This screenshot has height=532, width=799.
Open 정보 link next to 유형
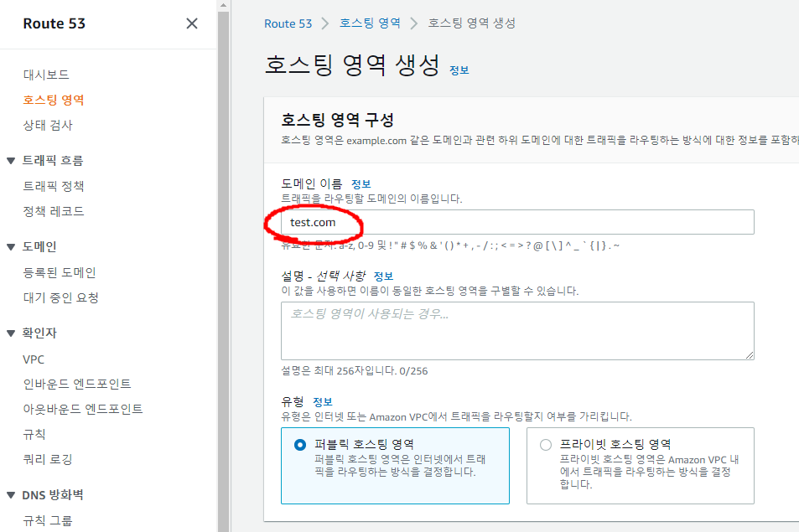coord(323,401)
